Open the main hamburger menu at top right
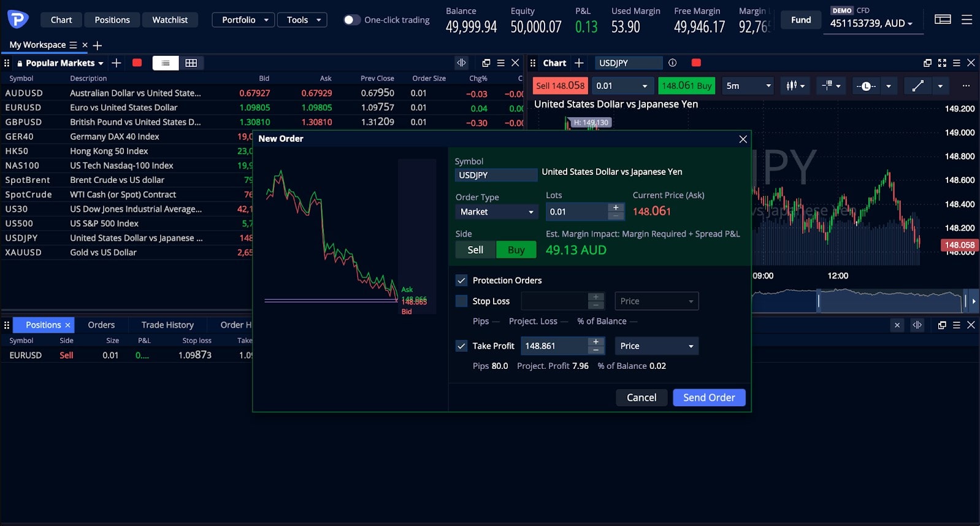Screen dimensions: 980x526 point(967,20)
